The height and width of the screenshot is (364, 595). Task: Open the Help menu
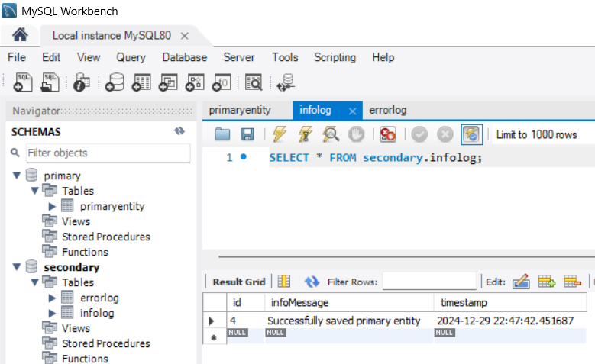[383, 57]
